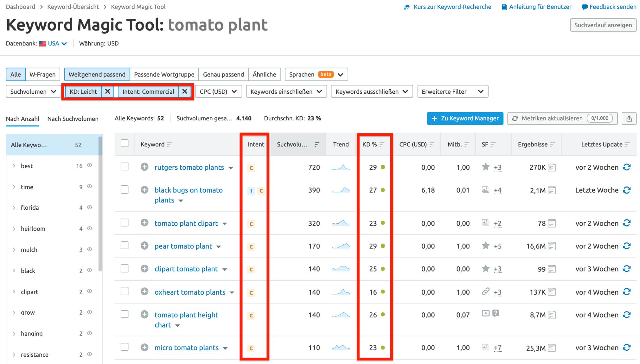Viewport: 640px width, 364px height.
Task: Open the CPC (USD) filter dropdown
Action: [218, 92]
